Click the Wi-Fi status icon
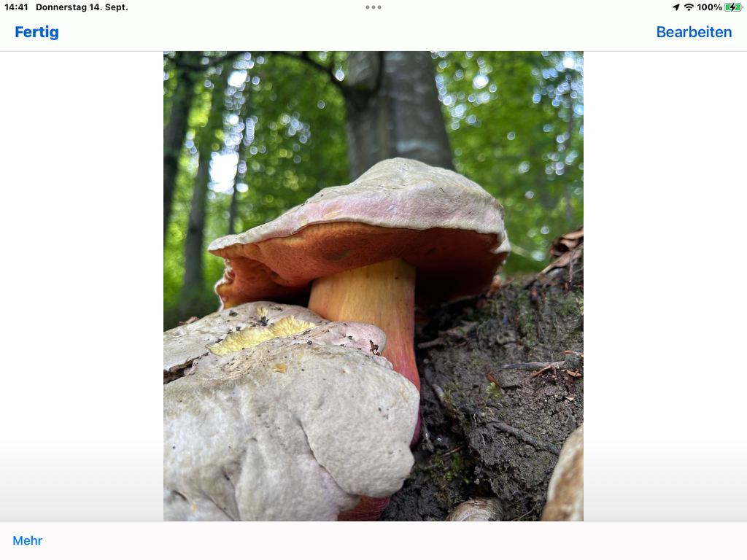 689,7
